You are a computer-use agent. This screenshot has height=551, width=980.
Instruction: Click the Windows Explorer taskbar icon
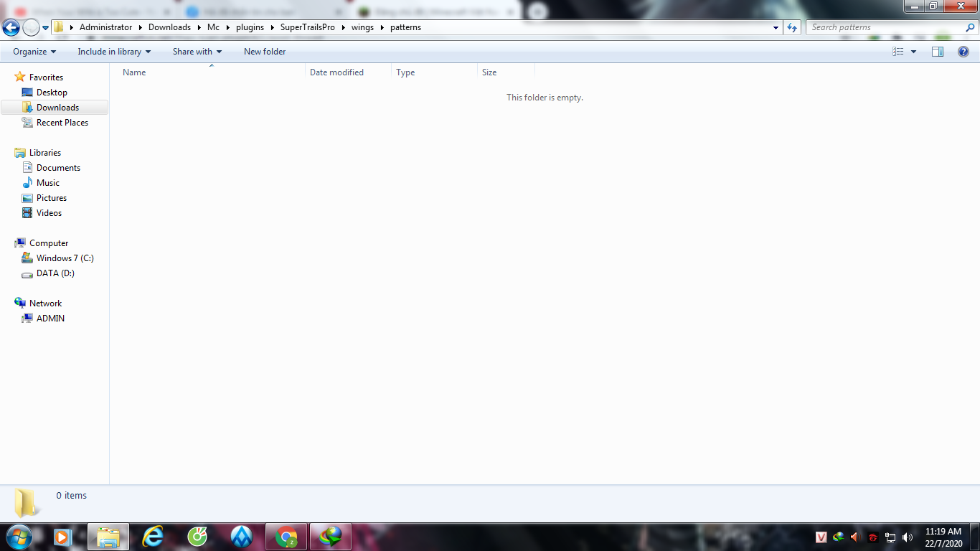(108, 537)
